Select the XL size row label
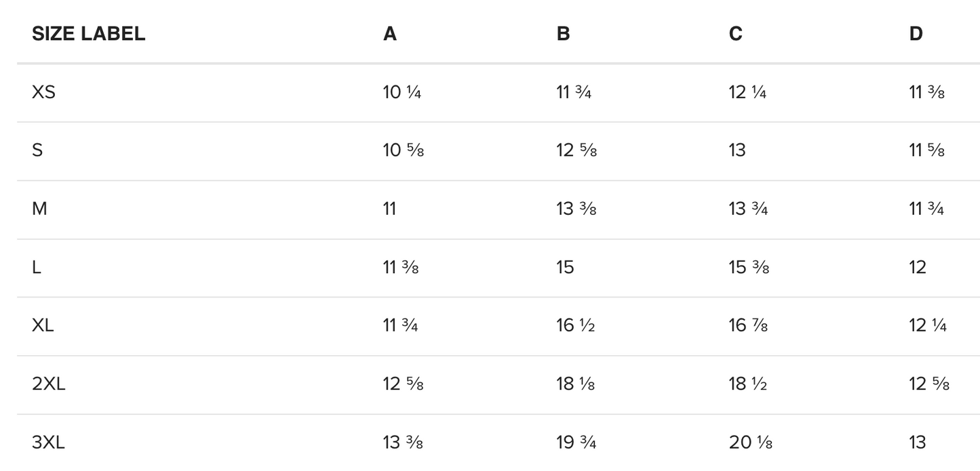 [43, 325]
